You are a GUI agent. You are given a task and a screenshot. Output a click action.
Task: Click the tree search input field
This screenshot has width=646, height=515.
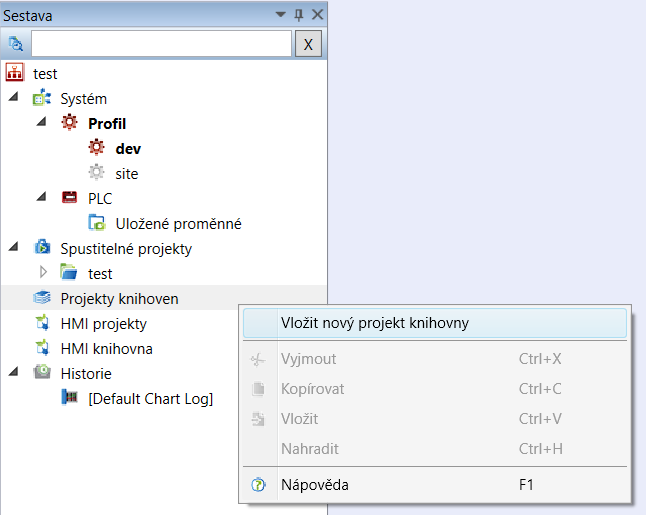point(162,44)
